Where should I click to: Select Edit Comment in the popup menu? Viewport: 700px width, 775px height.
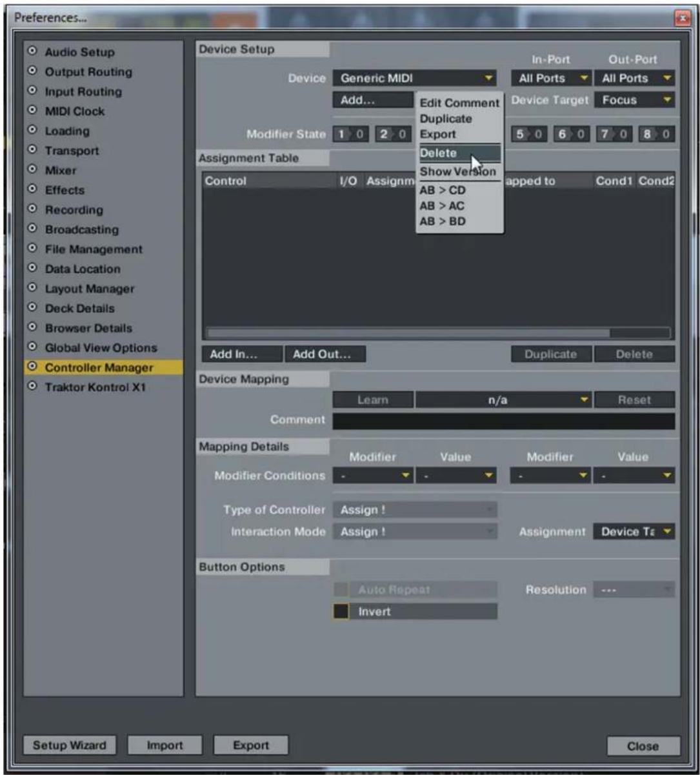click(459, 103)
